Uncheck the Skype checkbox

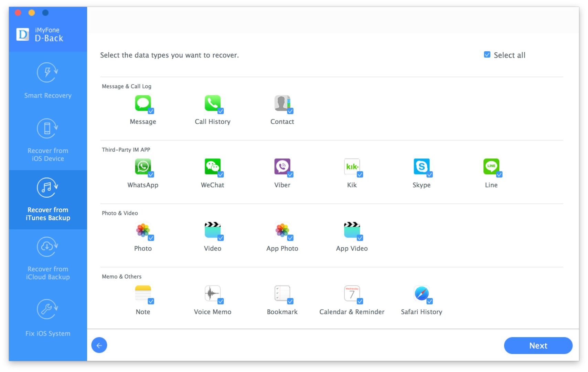(x=430, y=174)
